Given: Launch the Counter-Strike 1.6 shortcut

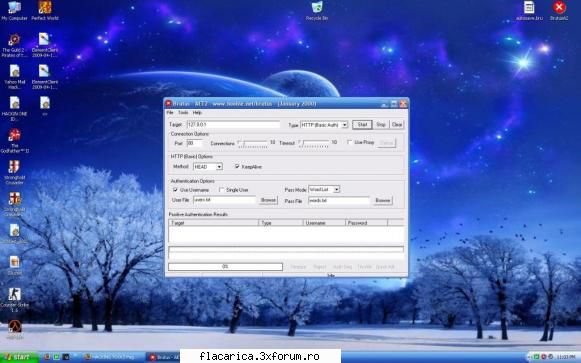Looking at the screenshot, I should pyautogui.click(x=14, y=300).
